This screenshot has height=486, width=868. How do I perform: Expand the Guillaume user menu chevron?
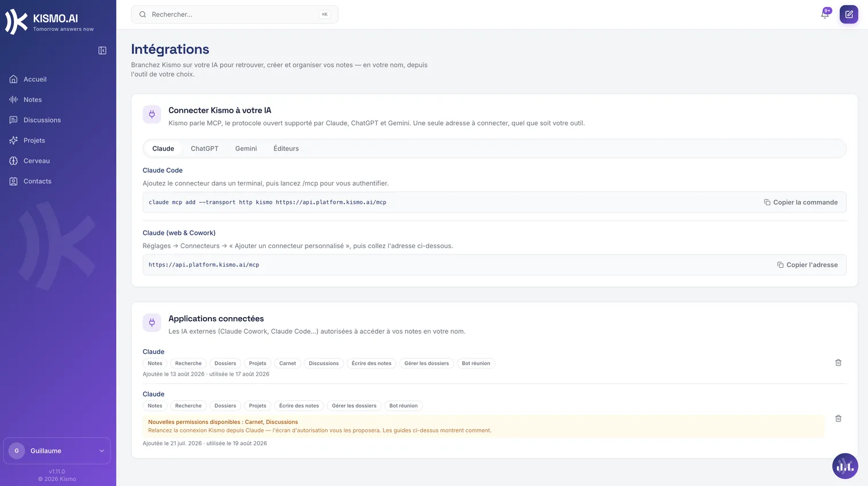point(102,451)
